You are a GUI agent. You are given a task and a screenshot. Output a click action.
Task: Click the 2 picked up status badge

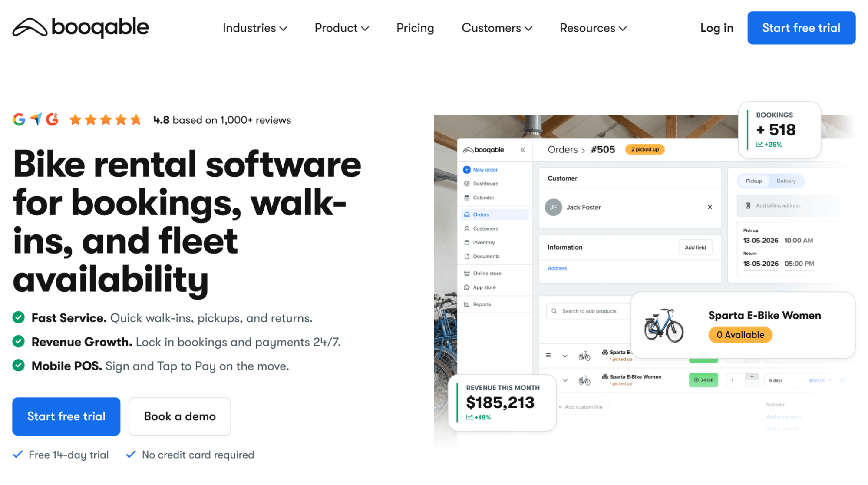coord(645,149)
